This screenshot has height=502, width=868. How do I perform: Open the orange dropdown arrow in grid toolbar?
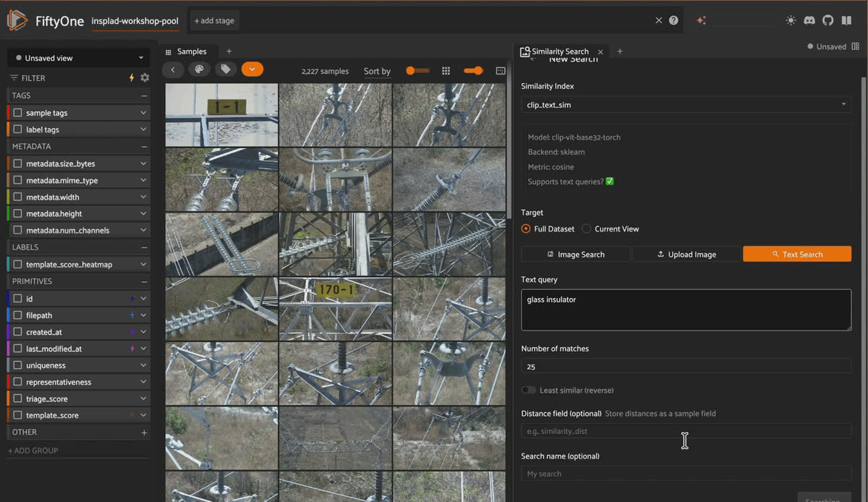coord(252,69)
